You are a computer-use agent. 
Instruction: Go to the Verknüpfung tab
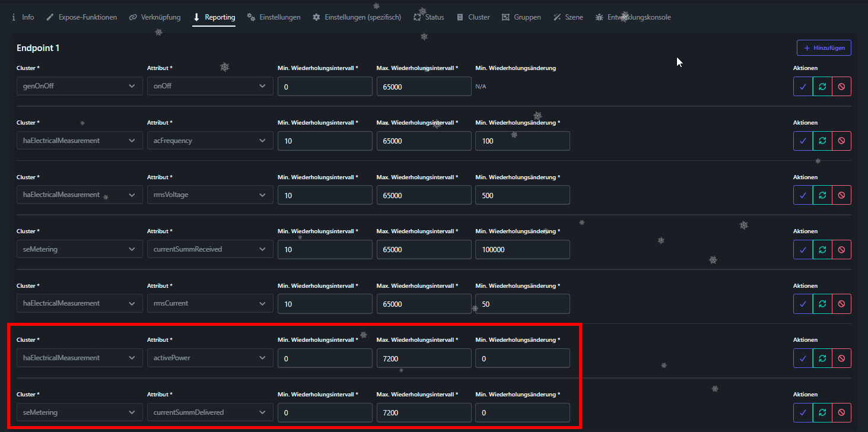click(x=155, y=17)
